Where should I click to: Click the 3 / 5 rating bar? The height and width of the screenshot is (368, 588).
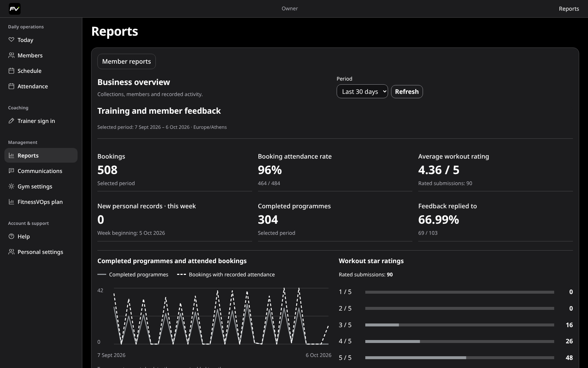pyautogui.click(x=459, y=325)
